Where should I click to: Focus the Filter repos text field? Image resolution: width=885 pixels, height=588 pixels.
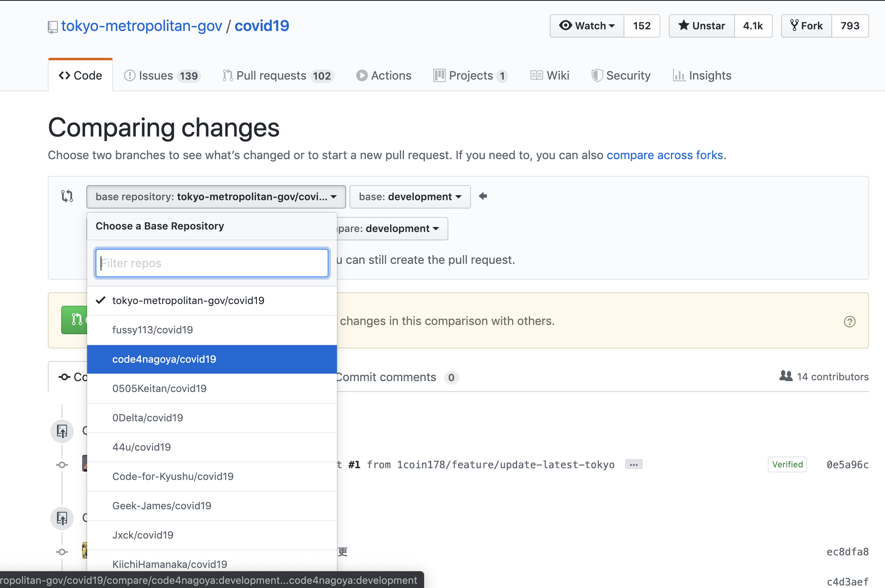click(212, 263)
